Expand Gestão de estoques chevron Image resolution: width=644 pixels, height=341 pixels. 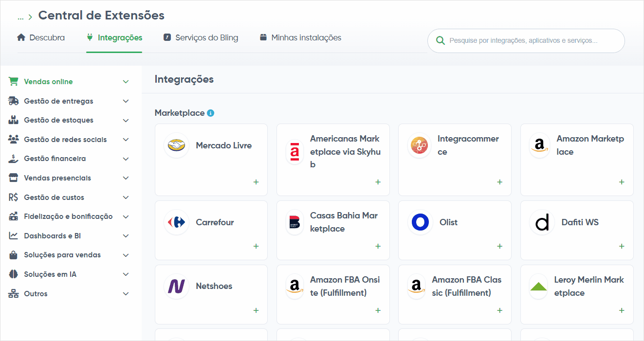(x=126, y=120)
